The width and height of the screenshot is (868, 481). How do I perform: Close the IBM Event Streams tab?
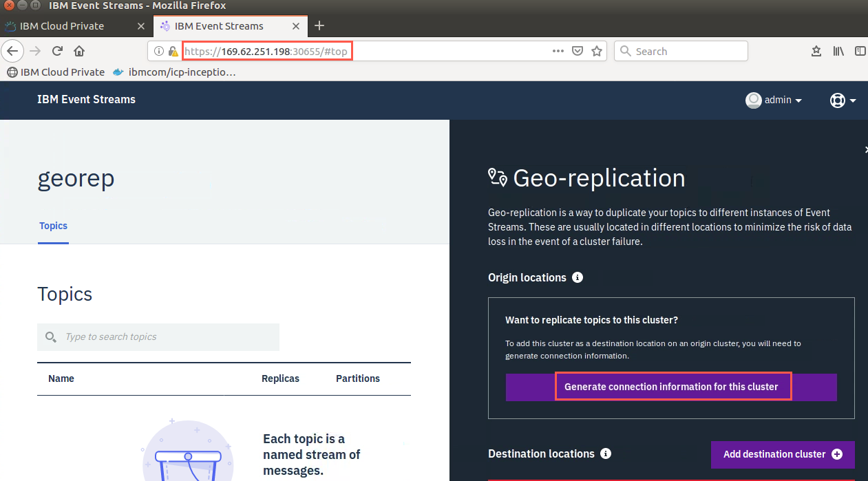(296, 26)
